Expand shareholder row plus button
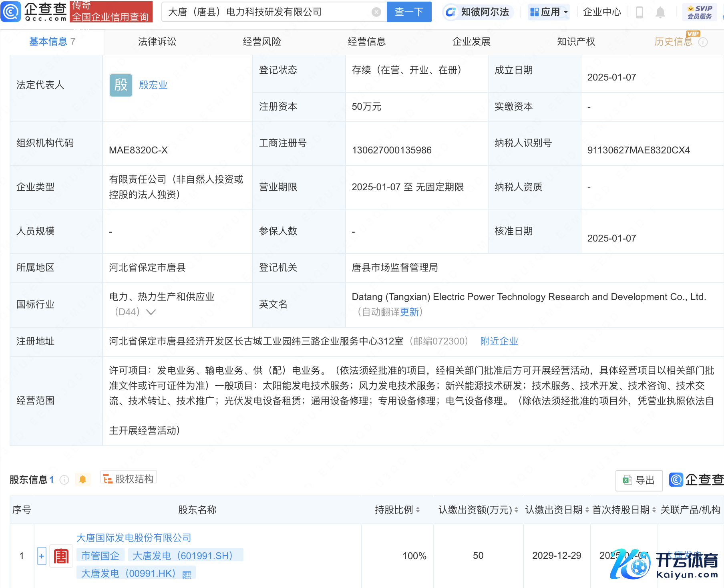Screen dimensions: 724x588 [42, 556]
